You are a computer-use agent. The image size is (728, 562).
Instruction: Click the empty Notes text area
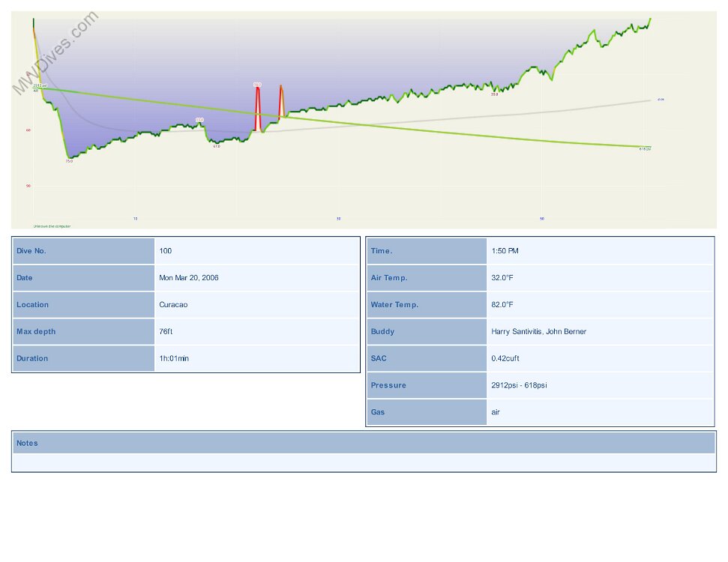[x=364, y=463]
